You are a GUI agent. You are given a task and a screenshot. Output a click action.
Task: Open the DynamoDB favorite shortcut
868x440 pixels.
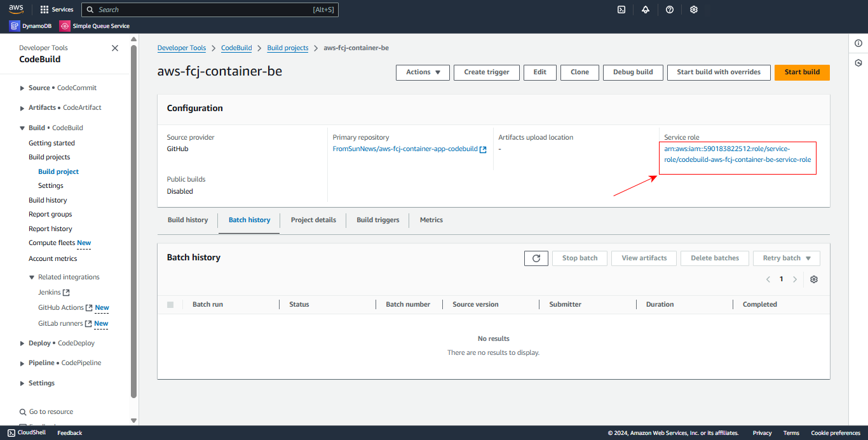(31, 26)
